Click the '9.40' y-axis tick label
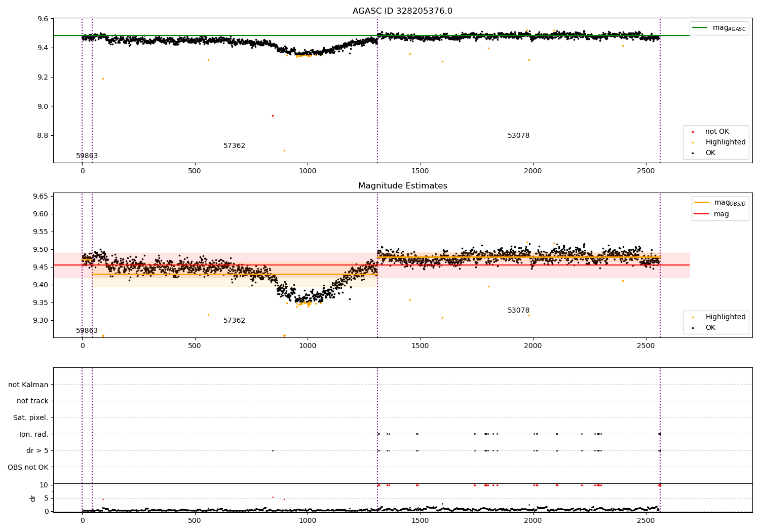The width and height of the screenshot is (760, 532). (41, 285)
